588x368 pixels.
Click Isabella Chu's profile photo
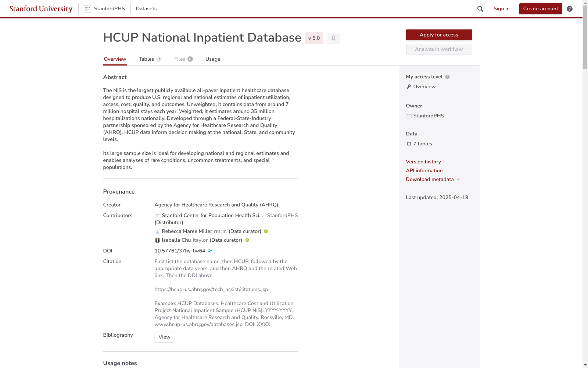pyautogui.click(x=157, y=240)
